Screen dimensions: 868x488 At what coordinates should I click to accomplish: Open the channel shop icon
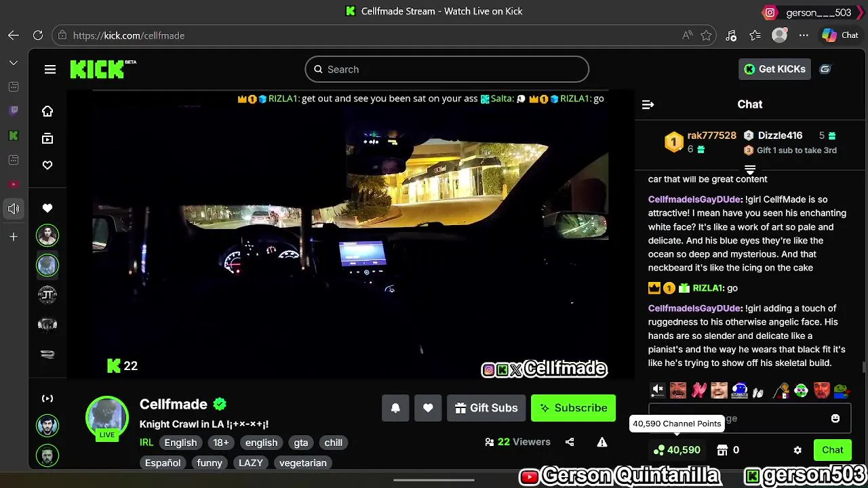point(723,450)
